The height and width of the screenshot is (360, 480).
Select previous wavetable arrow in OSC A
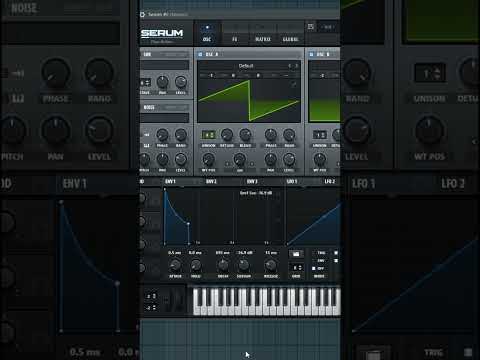(290, 66)
